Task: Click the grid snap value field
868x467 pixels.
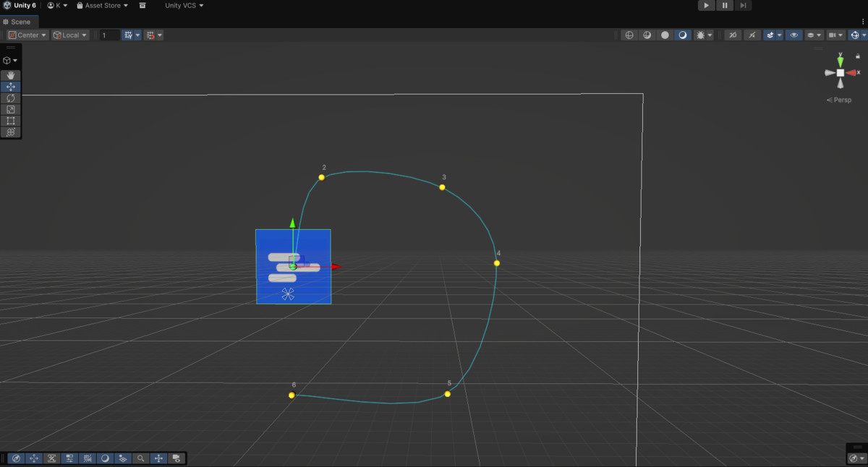Action: click(x=110, y=35)
